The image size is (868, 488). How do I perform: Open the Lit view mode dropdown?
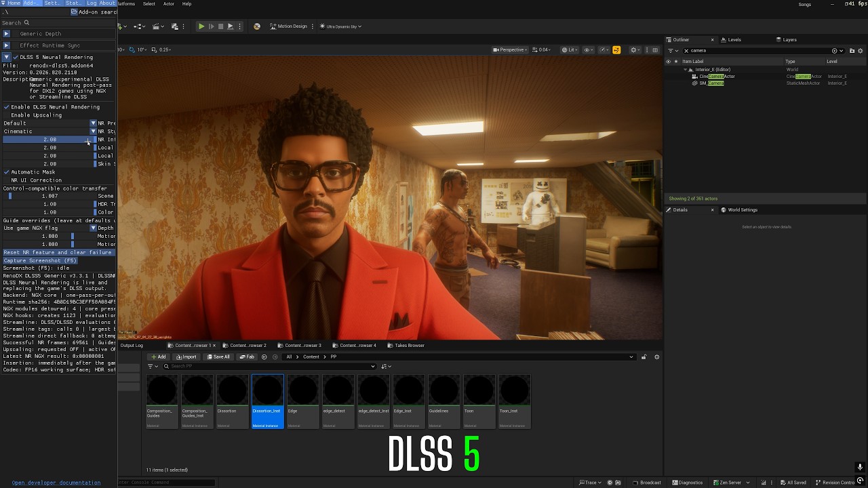(570, 49)
